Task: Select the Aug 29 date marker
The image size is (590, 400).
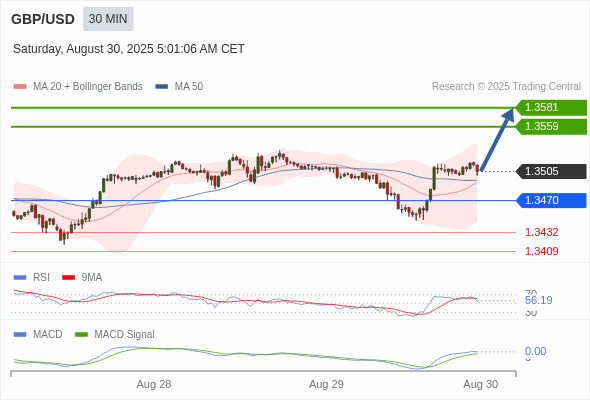Action: click(x=326, y=384)
